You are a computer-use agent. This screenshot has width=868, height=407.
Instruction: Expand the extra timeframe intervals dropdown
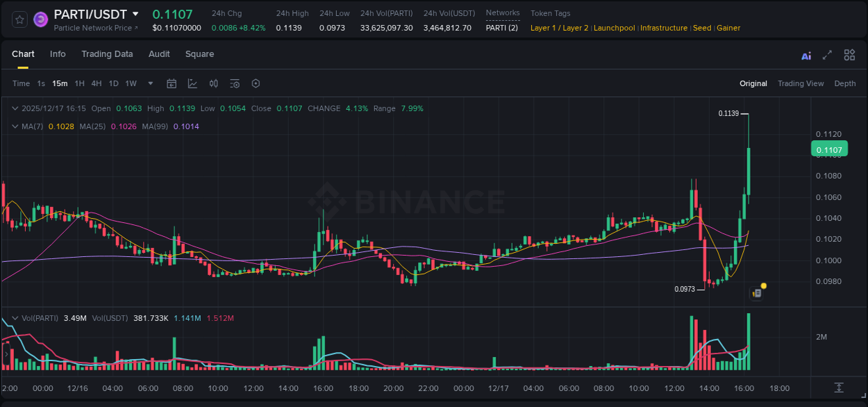coord(149,83)
